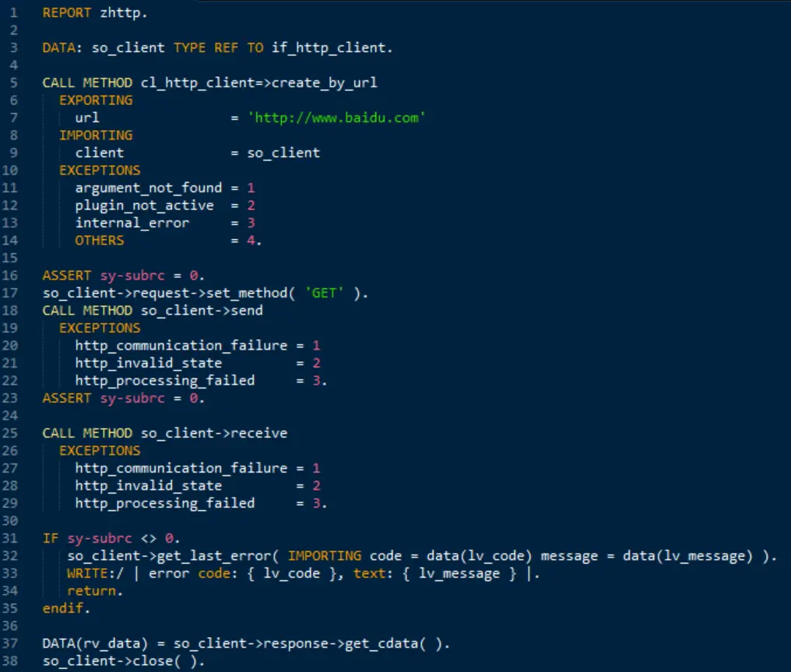This screenshot has width=791, height=672.
Task: Click 'ASSERT sy-subrc = 0.' on line 23
Action: tap(124, 398)
